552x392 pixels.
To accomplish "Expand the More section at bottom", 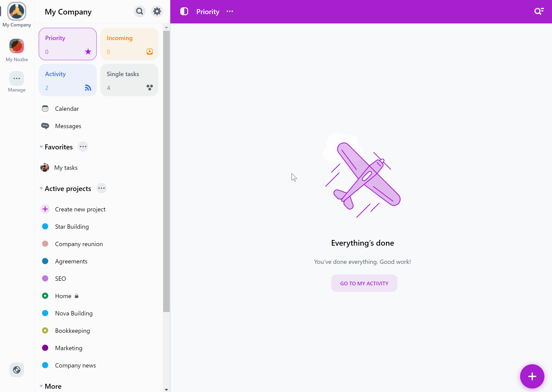I will 53,386.
